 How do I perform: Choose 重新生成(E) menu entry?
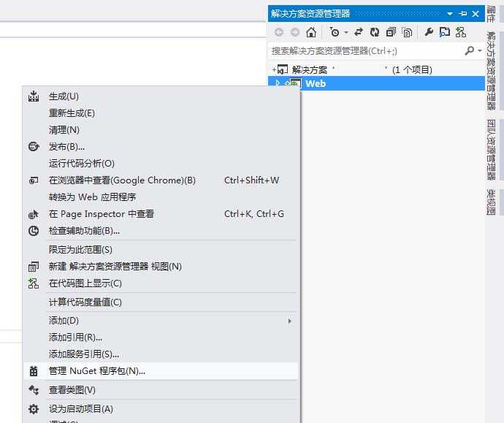[161, 113]
